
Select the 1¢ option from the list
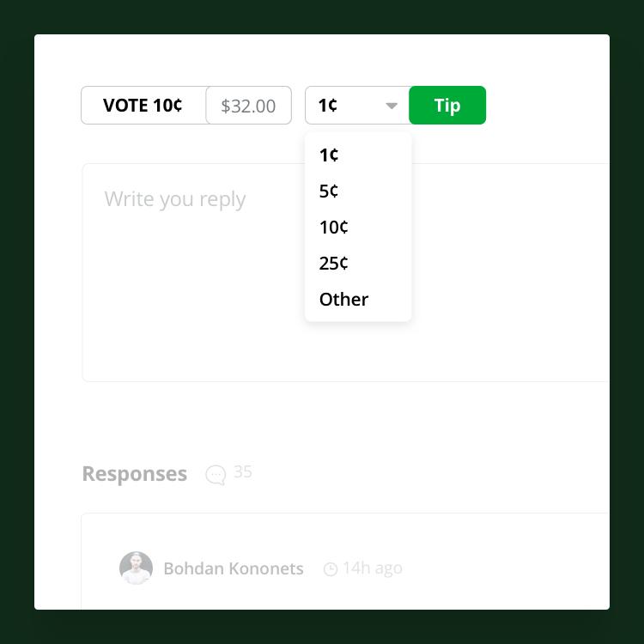(329, 155)
